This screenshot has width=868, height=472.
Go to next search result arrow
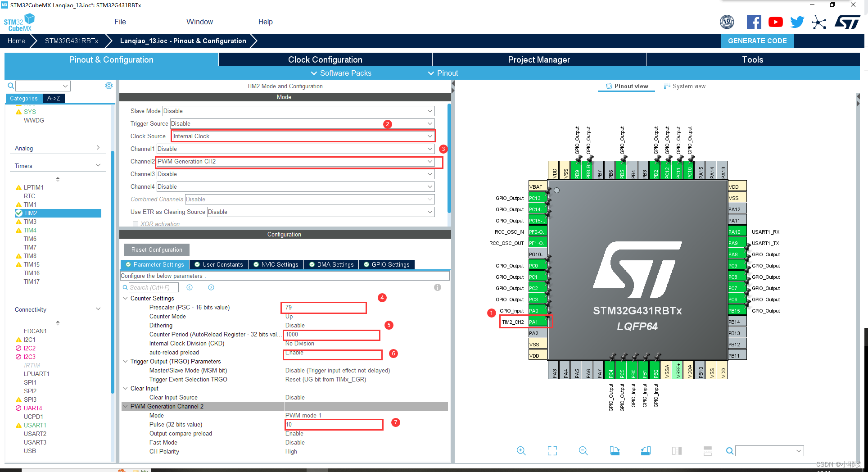pyautogui.click(x=211, y=287)
